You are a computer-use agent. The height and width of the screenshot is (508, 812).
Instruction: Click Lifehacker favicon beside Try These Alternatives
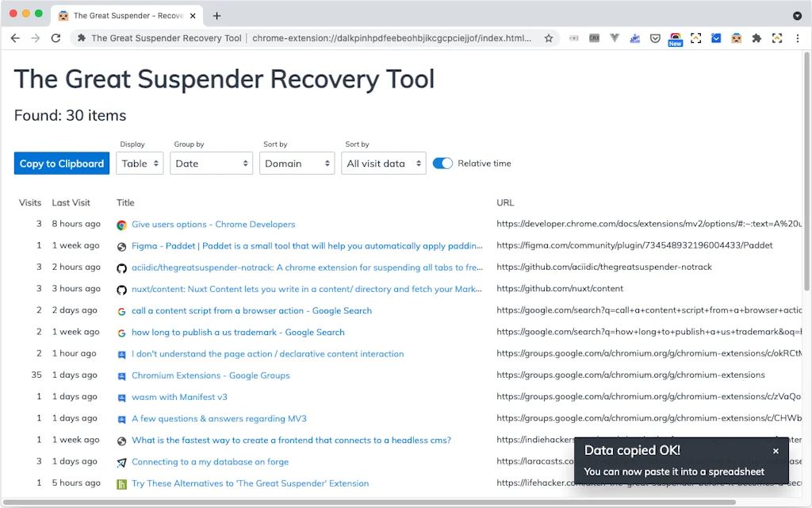pyautogui.click(x=121, y=484)
